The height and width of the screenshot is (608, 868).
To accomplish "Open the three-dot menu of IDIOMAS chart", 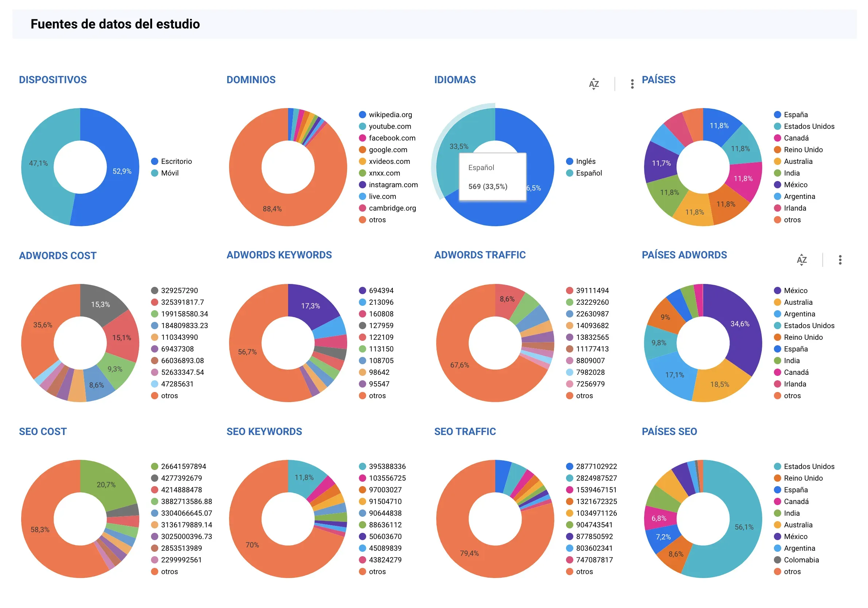I will 632,84.
